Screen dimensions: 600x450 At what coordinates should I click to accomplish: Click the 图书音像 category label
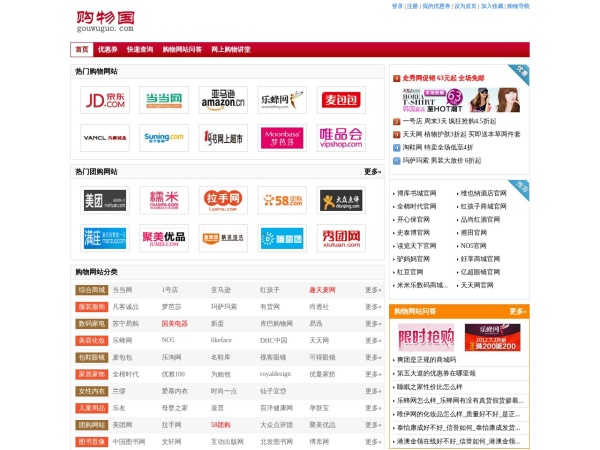(x=92, y=442)
